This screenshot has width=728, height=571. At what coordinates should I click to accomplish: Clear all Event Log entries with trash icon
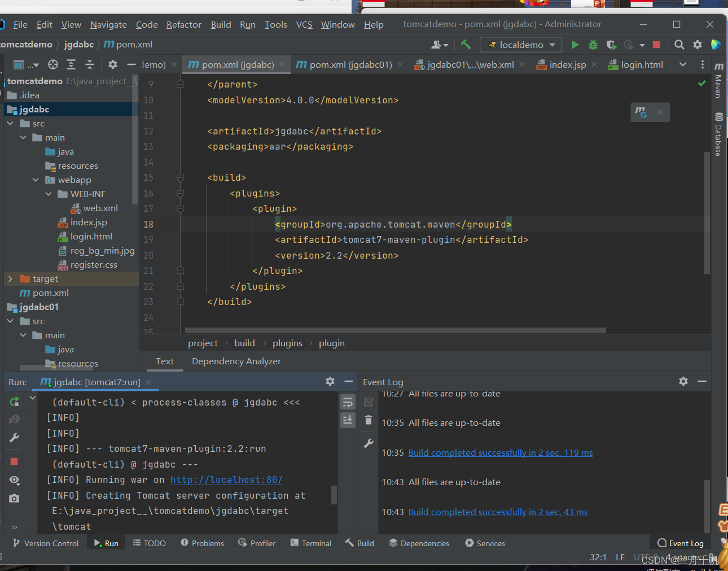[369, 420]
